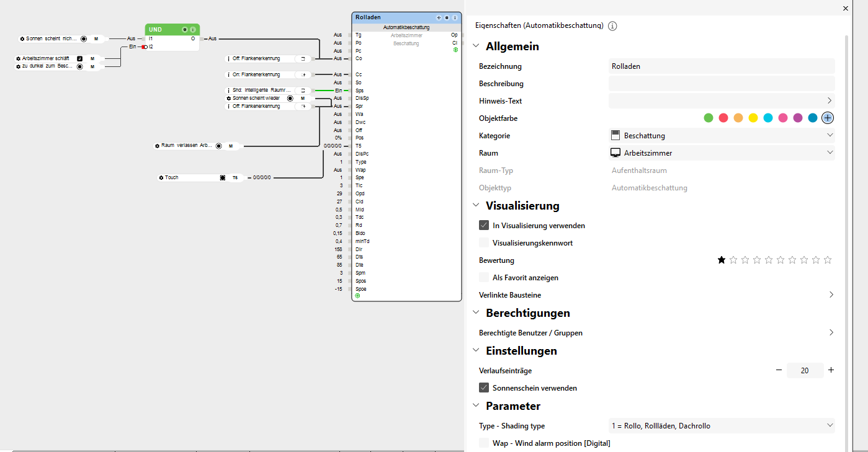The image size is (868, 452).
Task: Pick the yellow Objektfarbe swatch
Action: tap(753, 118)
